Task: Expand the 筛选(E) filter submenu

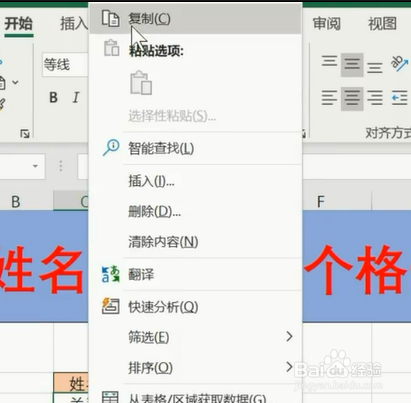Action: click(196, 337)
